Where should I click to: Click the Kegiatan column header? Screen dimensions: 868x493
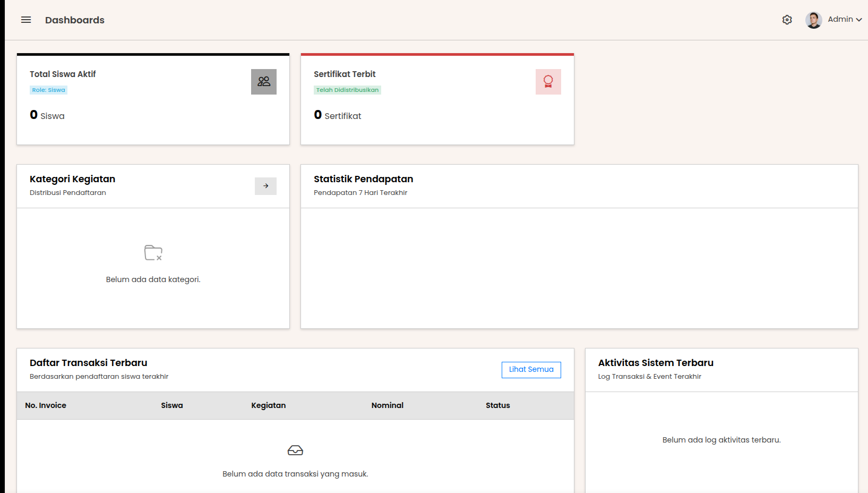click(x=269, y=405)
